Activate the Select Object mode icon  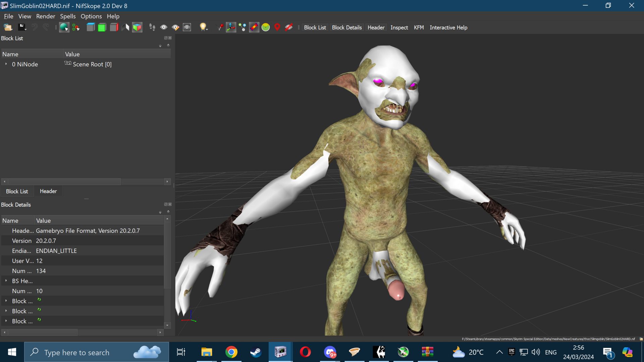[64, 27]
